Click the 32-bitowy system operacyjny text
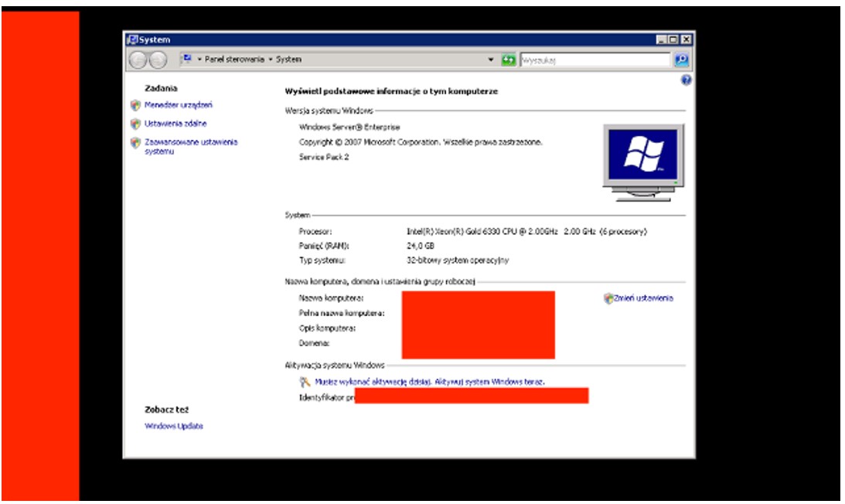The width and height of the screenshot is (845, 504). [458, 261]
